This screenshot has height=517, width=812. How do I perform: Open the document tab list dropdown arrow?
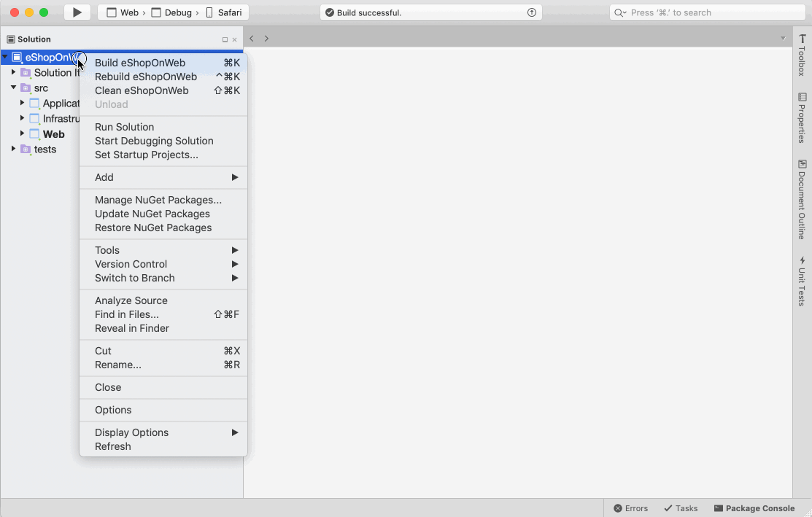(x=783, y=39)
